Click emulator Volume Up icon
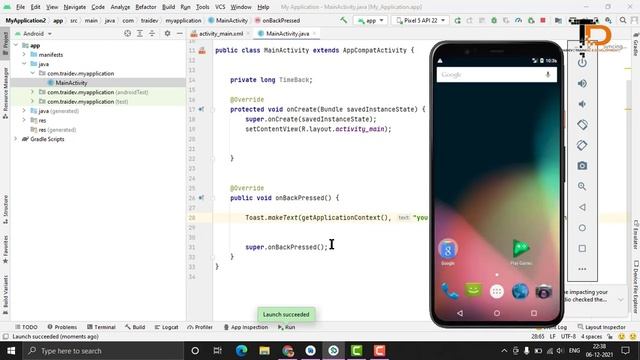640x360 pixels. 582,83
